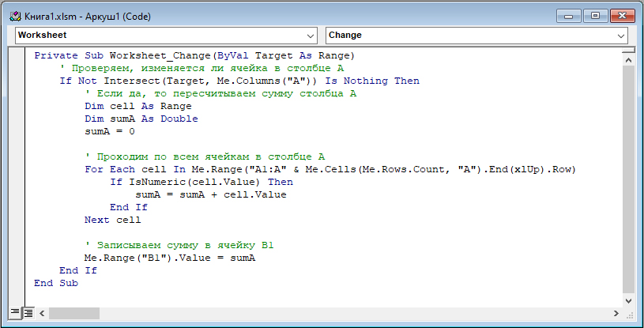Image resolution: width=644 pixels, height=328 pixels.
Task: Click the horizontal scrollbar right arrow
Action: [616, 313]
